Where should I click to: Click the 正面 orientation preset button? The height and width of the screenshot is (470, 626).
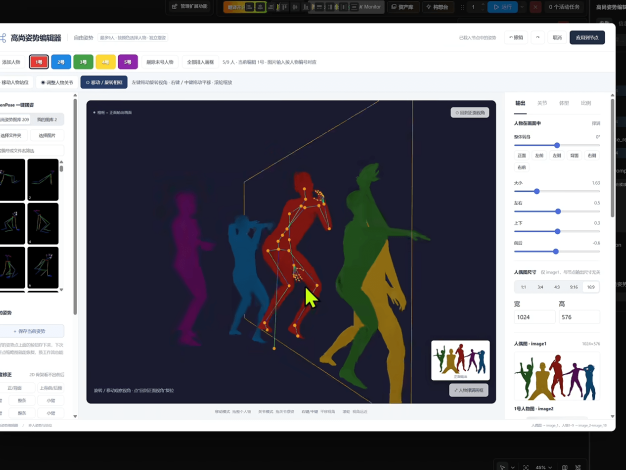coord(522,156)
